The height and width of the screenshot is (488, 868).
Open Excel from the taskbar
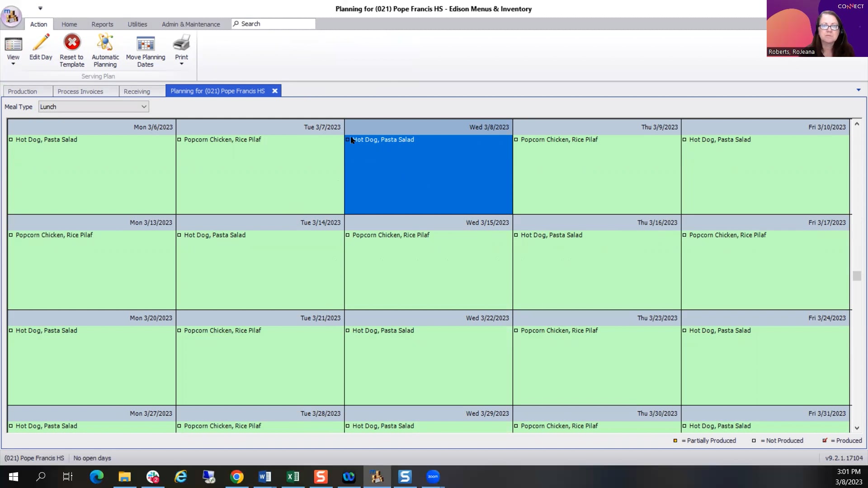coord(293,477)
